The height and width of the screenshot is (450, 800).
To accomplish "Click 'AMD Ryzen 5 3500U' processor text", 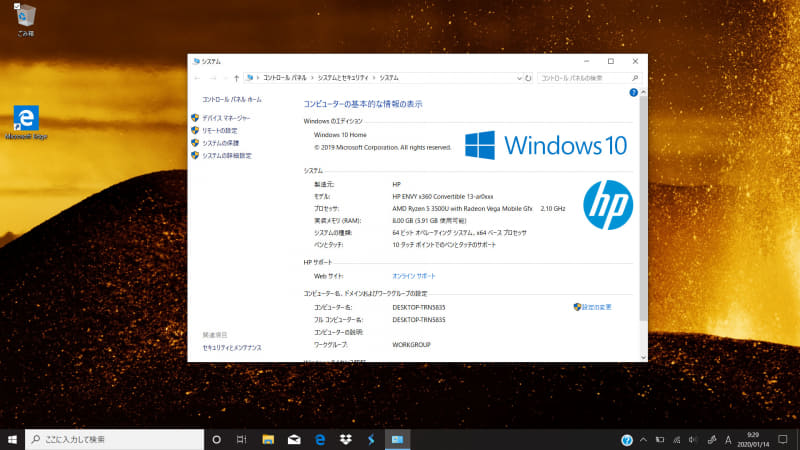I will (462, 209).
